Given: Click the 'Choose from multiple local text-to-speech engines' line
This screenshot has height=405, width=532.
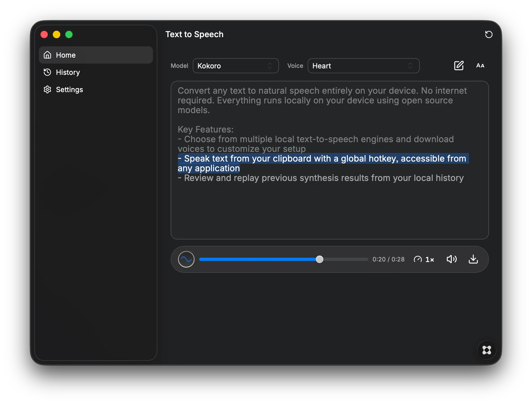Looking at the screenshot, I should tap(316, 144).
